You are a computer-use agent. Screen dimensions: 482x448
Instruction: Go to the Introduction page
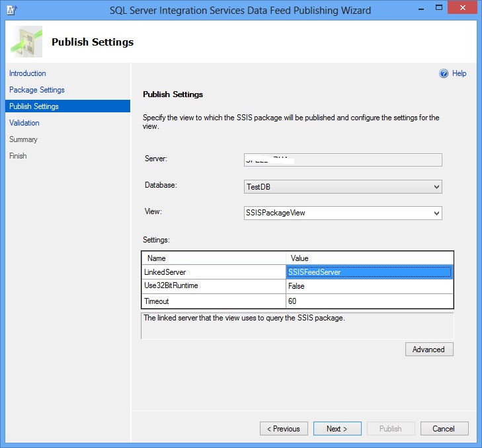(28, 73)
